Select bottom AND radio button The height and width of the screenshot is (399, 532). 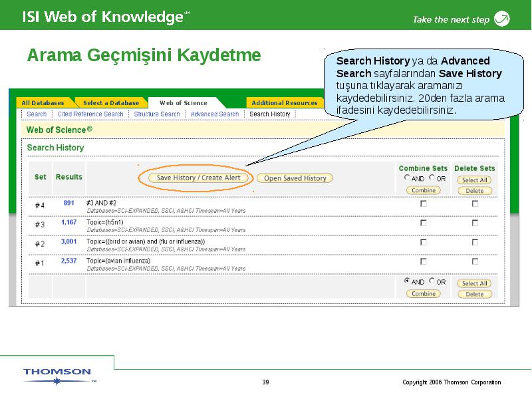407,281
